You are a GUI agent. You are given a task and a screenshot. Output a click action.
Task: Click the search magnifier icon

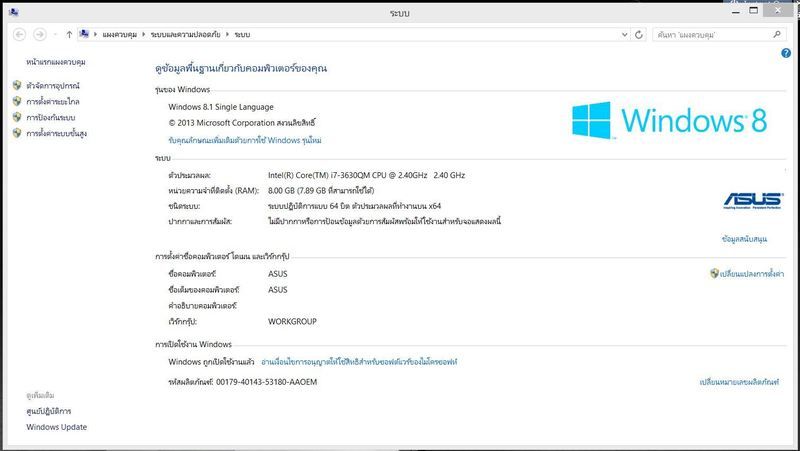click(x=777, y=34)
